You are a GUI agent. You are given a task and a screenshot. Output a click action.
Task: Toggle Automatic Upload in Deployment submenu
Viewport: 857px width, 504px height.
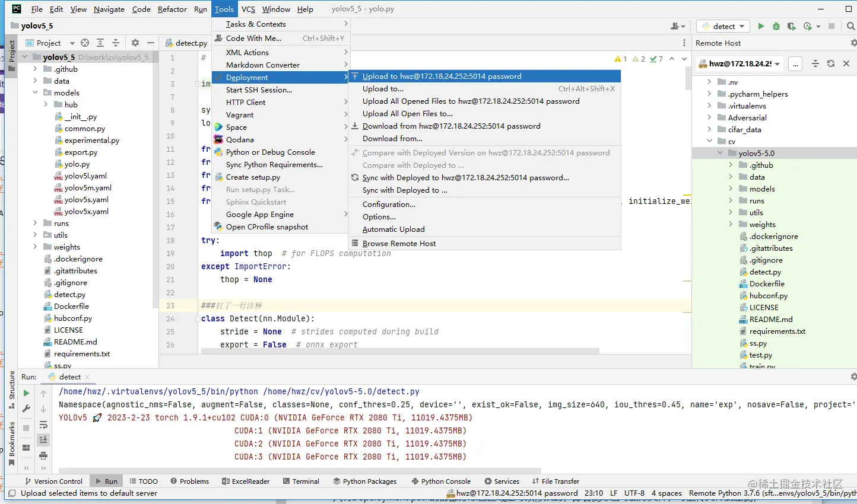(393, 229)
